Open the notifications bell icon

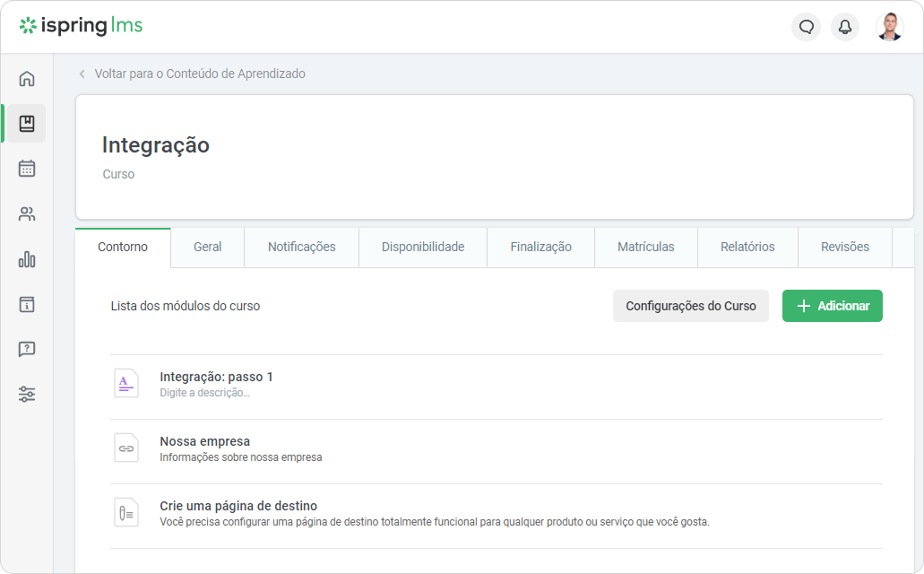(x=844, y=27)
